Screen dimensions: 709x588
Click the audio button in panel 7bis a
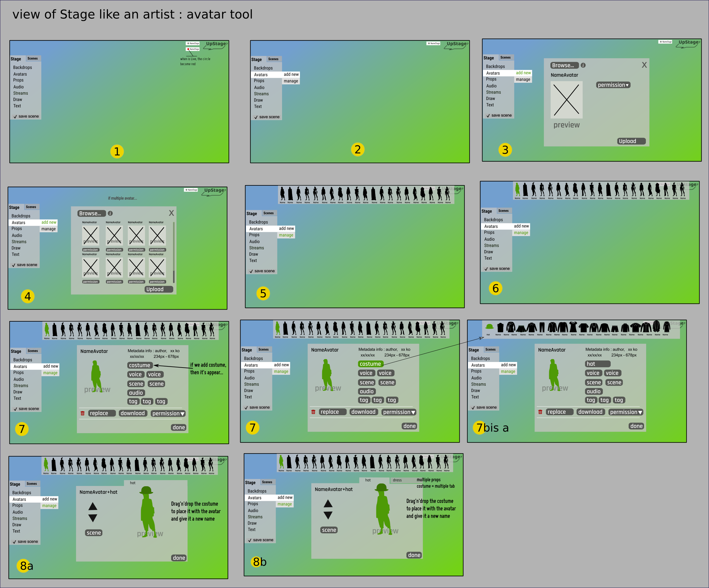tap(593, 391)
